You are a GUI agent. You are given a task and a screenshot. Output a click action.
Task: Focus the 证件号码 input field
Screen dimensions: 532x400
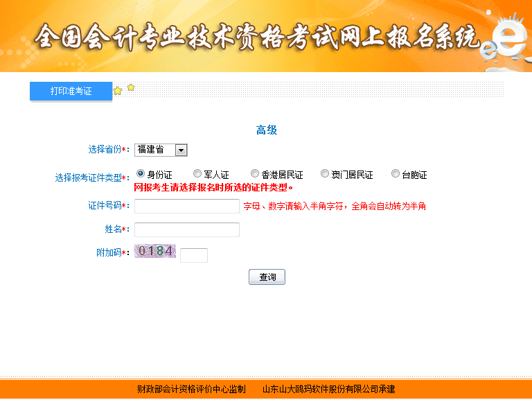tap(187, 206)
